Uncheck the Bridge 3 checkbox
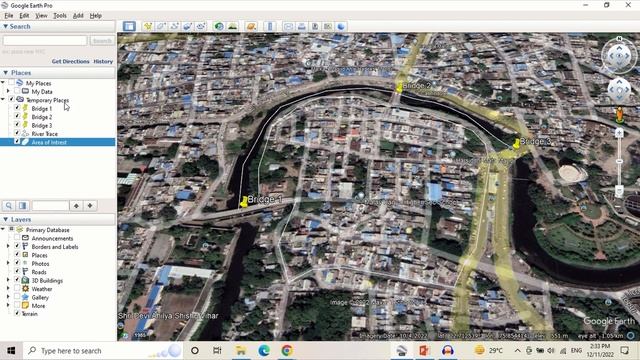This screenshot has height=360, width=640. tap(17, 125)
